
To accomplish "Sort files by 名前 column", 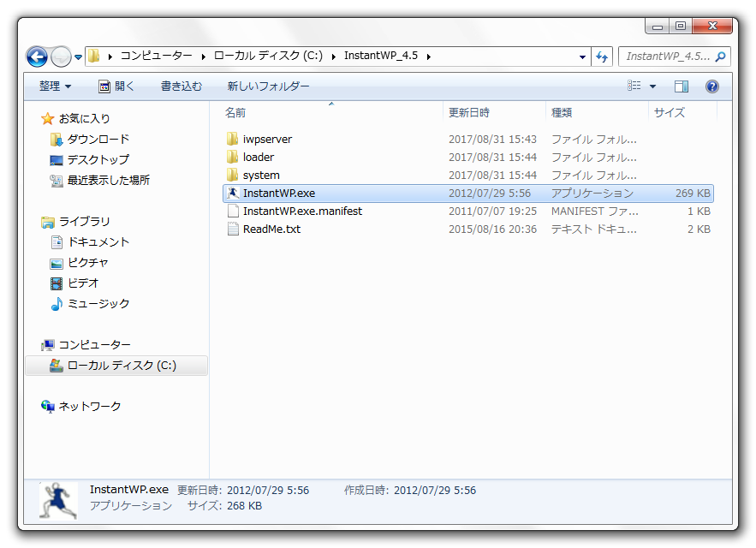I will [x=235, y=113].
